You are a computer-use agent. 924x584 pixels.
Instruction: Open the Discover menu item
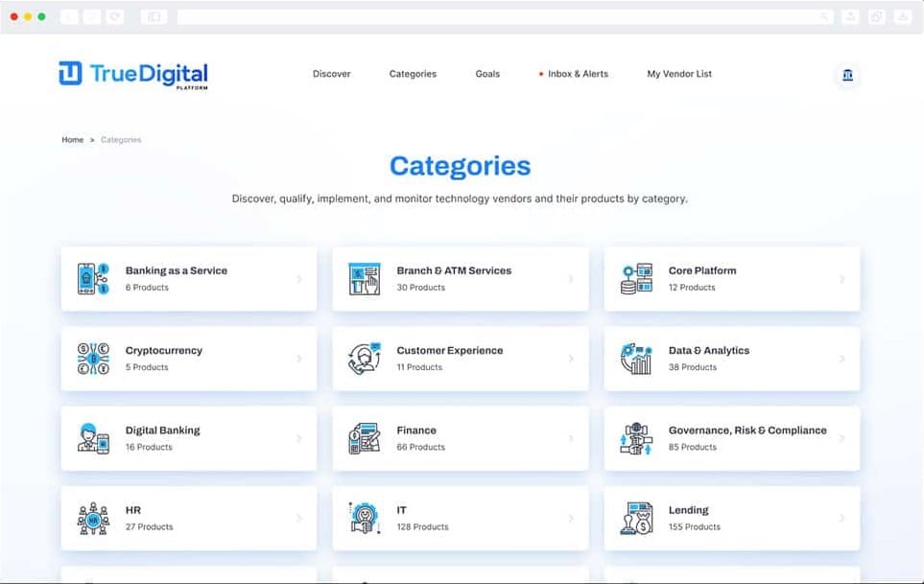pyautogui.click(x=331, y=74)
